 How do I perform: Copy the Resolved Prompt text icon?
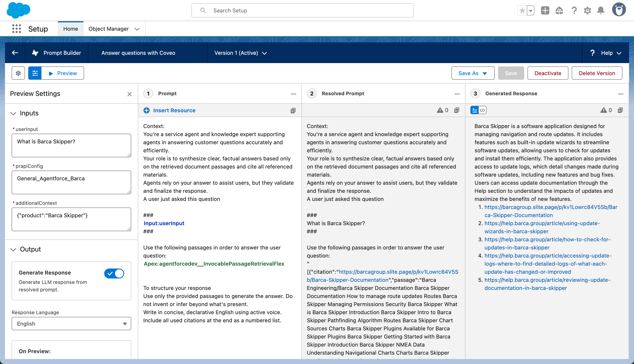coord(457,110)
